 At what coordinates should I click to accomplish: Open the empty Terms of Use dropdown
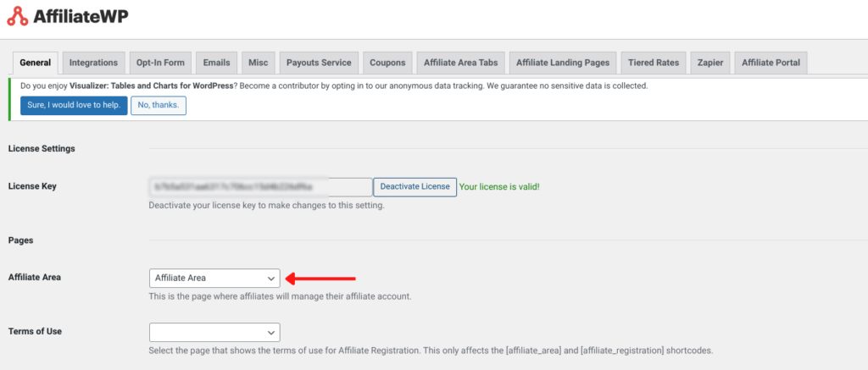tap(214, 333)
